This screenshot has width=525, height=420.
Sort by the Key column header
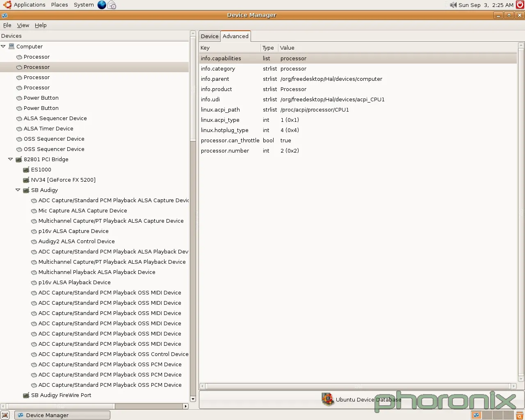pyautogui.click(x=230, y=48)
